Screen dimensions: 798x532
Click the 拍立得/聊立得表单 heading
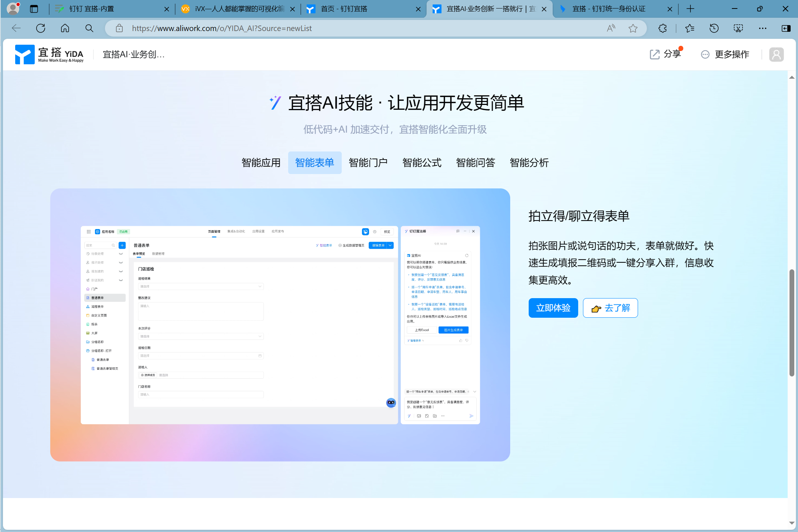point(579,216)
